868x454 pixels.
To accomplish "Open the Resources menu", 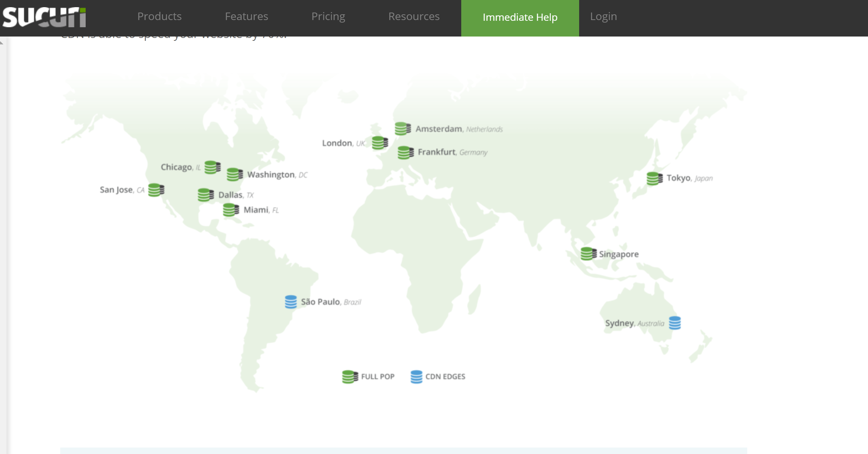I will 414,16.
